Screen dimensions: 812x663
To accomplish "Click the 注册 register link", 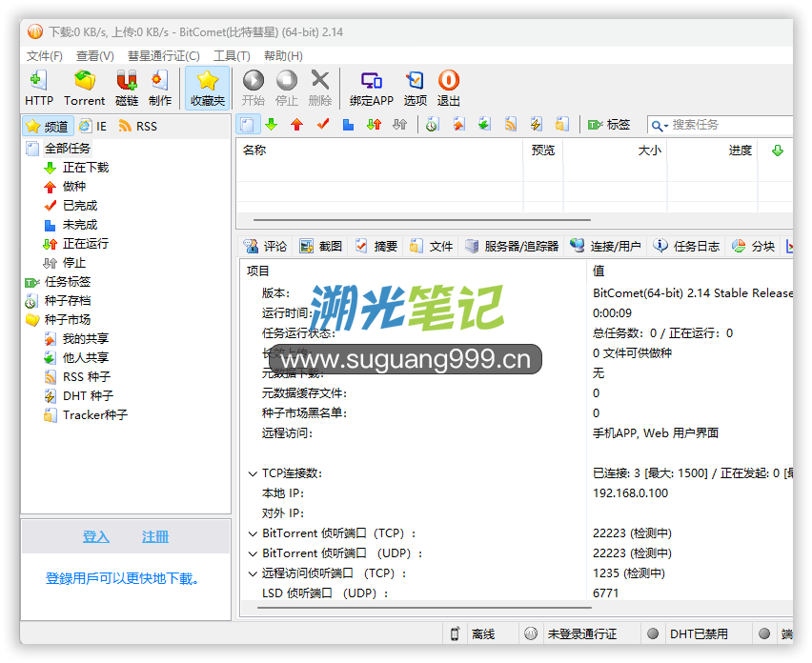I will (155, 536).
